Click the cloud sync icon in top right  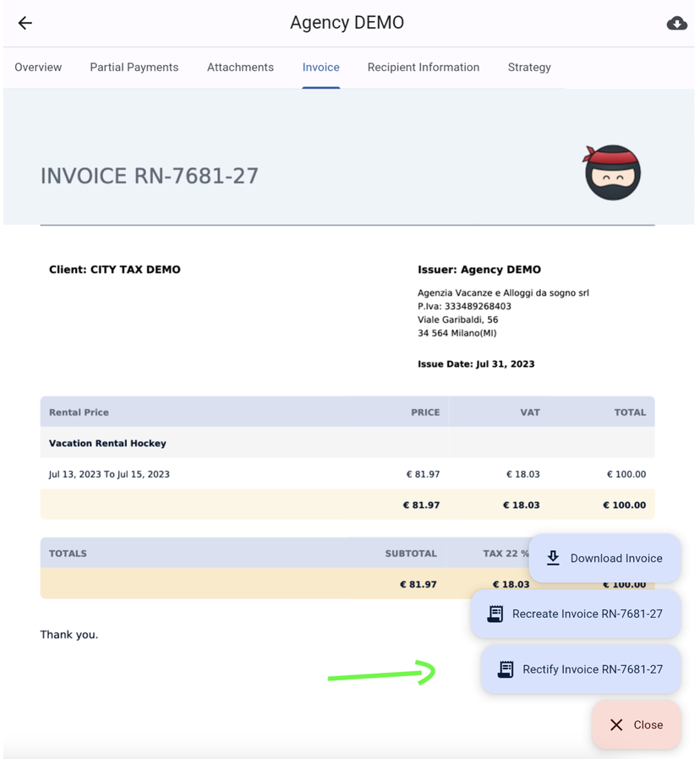coord(677,23)
